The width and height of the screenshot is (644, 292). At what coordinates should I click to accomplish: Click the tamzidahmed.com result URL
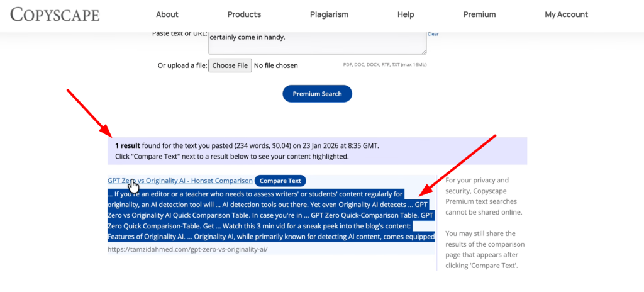[187, 249]
